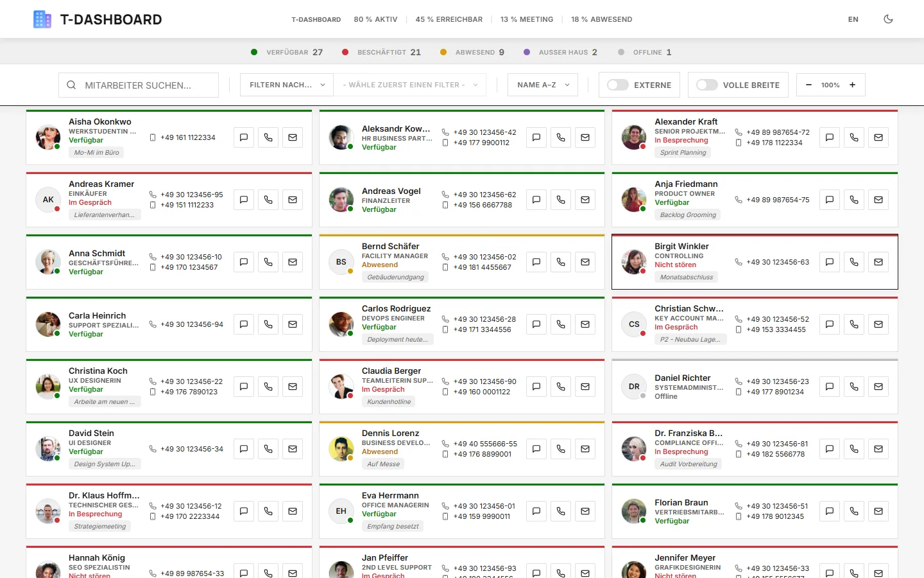Open chat with Dennis Lorenz

(x=536, y=449)
